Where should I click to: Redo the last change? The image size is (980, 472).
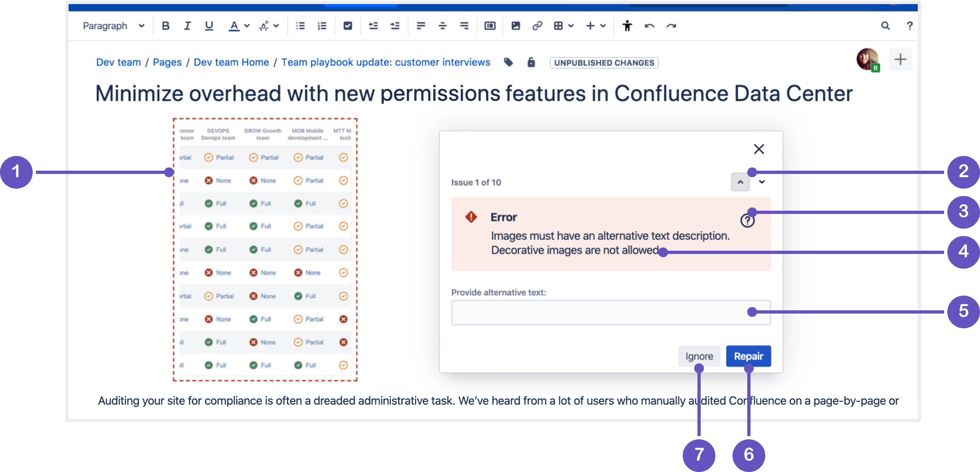coord(671,26)
